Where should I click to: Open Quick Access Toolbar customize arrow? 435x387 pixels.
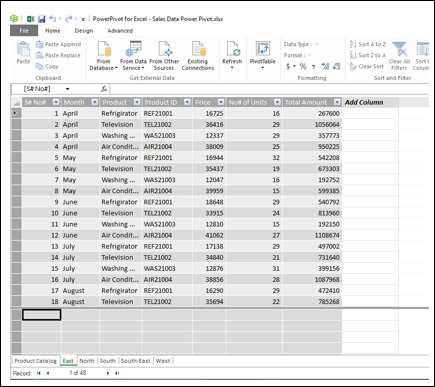pos(83,19)
